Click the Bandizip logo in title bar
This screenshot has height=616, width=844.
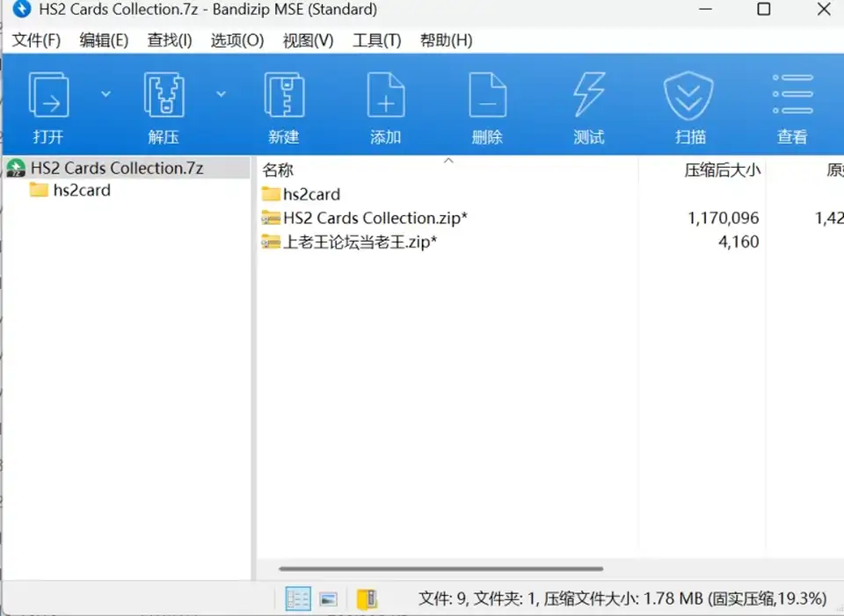coord(21,9)
